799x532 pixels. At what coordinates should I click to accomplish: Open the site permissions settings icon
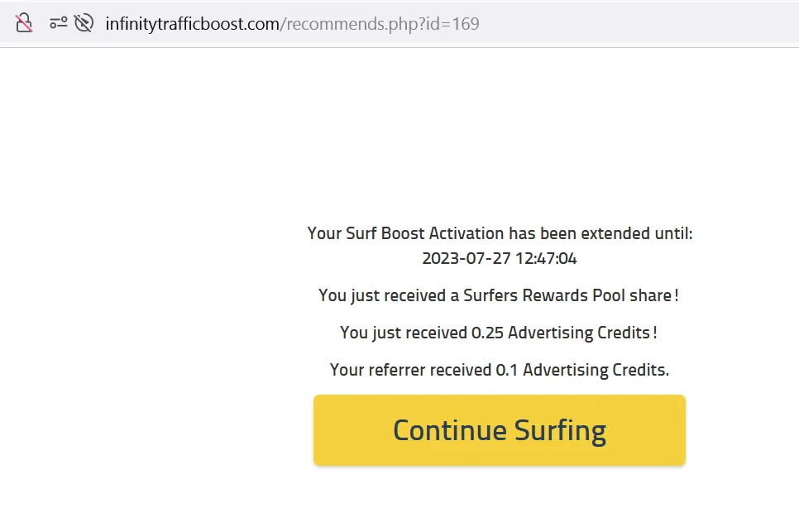coord(58,23)
